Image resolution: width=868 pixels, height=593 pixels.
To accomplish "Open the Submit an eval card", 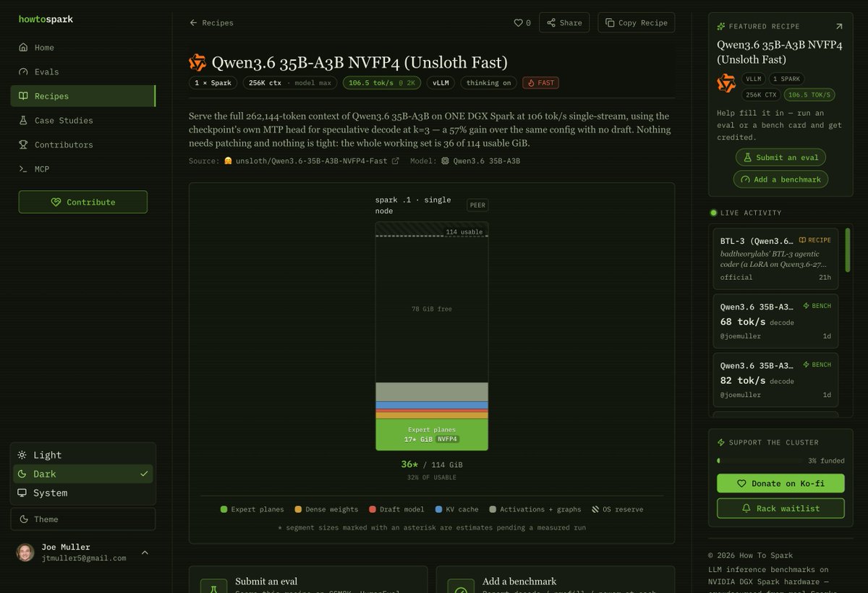I will point(308,579).
